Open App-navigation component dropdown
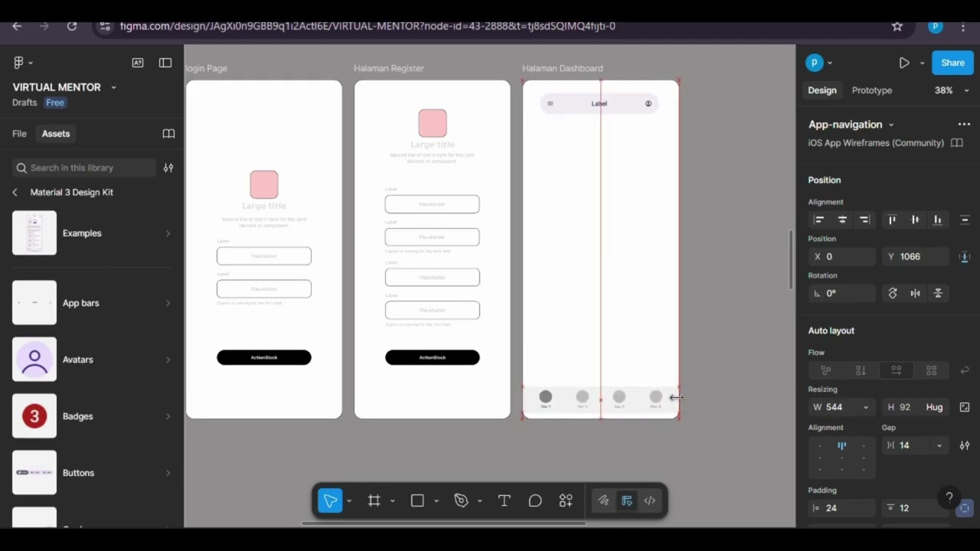The height and width of the screenshot is (551, 980). 890,125
